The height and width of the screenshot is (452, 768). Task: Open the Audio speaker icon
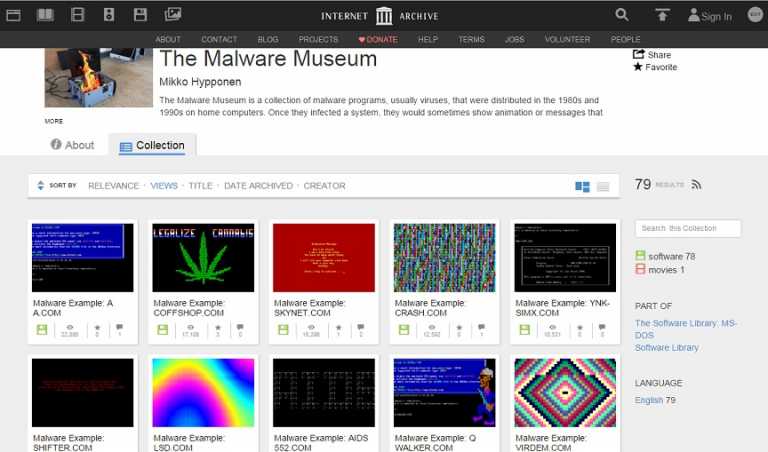[x=109, y=15]
